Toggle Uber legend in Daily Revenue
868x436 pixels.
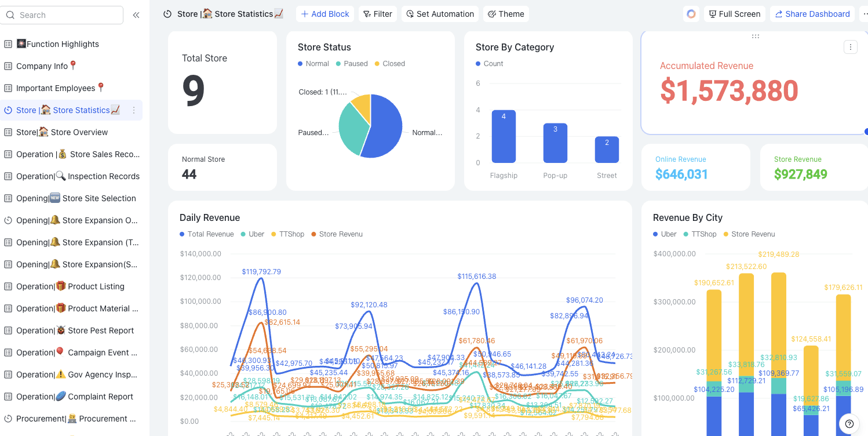253,234
